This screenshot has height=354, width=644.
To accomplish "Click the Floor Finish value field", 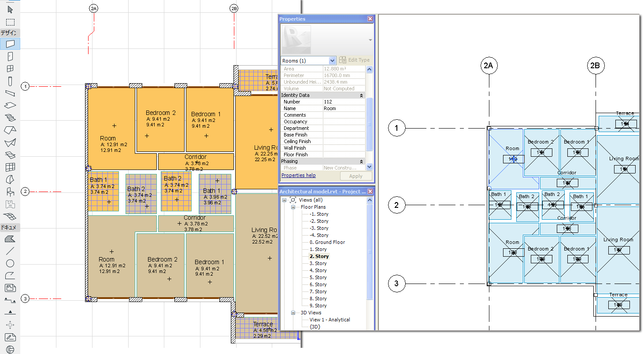I will click(x=344, y=155).
